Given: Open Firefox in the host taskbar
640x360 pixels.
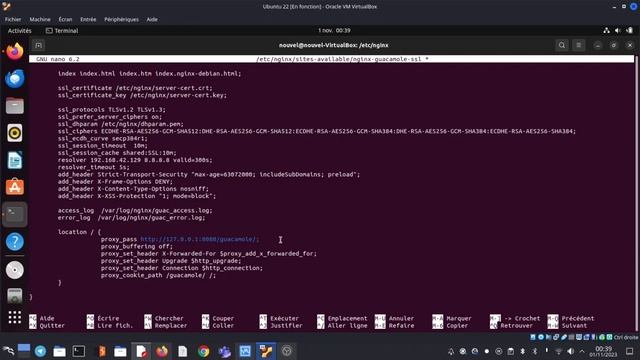Looking at the screenshot, I should (162, 351).
